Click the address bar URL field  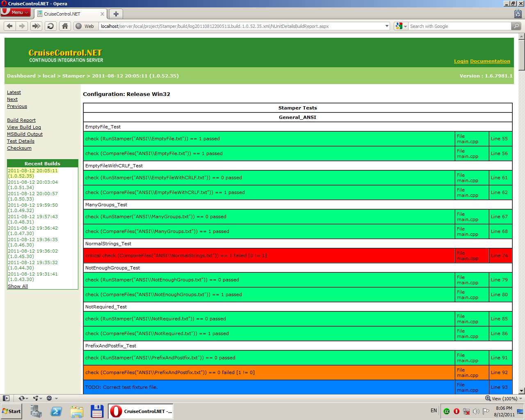point(242,26)
